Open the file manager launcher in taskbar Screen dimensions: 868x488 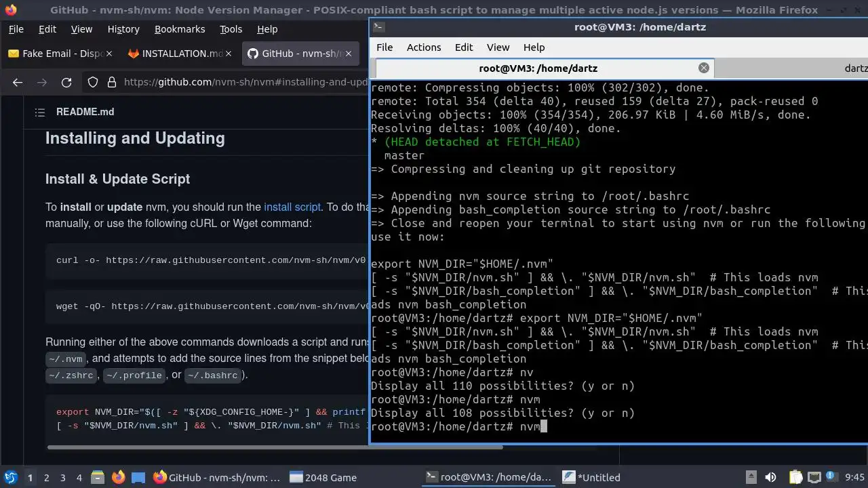click(97, 477)
